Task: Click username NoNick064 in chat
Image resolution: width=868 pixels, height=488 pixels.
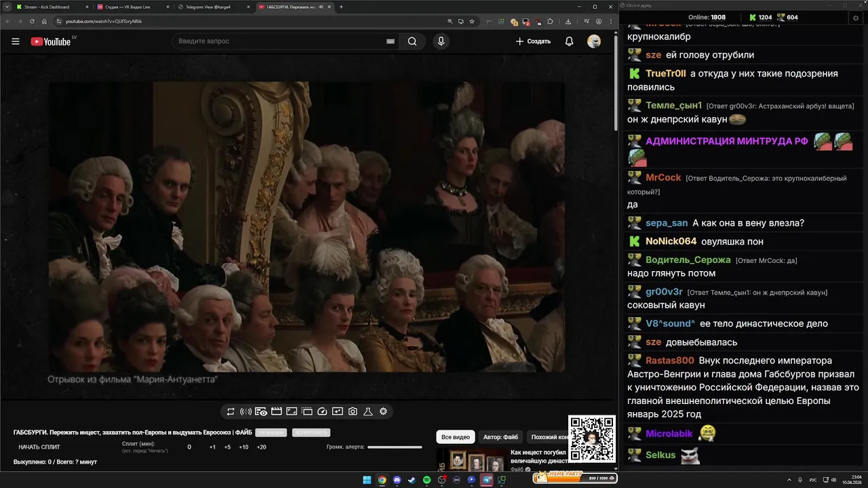Action: tap(671, 241)
